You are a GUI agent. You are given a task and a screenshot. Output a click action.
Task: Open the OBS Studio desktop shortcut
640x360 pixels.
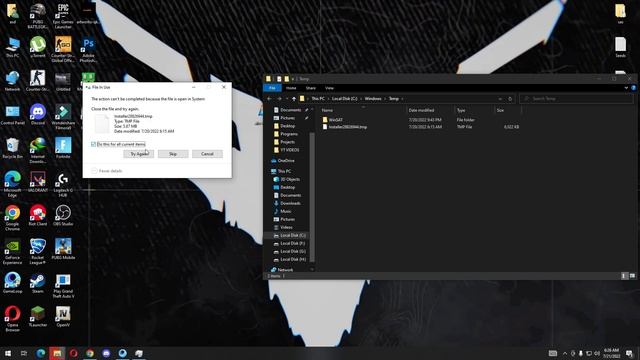(x=63, y=216)
